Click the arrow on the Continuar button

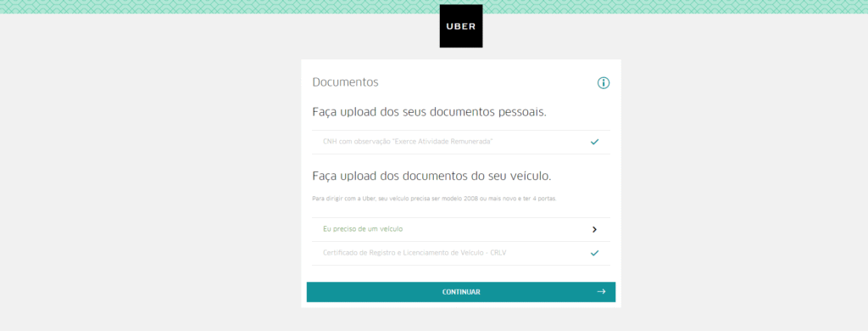(601, 292)
